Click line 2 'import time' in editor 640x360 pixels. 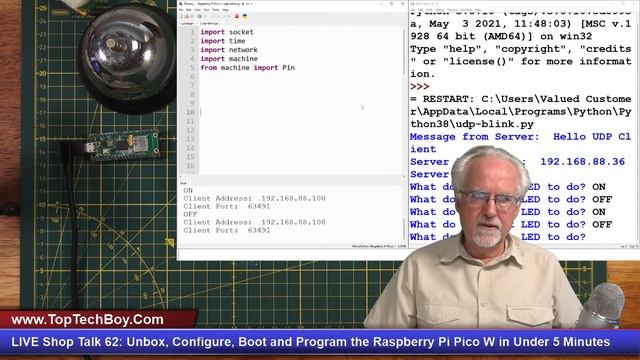click(223, 41)
